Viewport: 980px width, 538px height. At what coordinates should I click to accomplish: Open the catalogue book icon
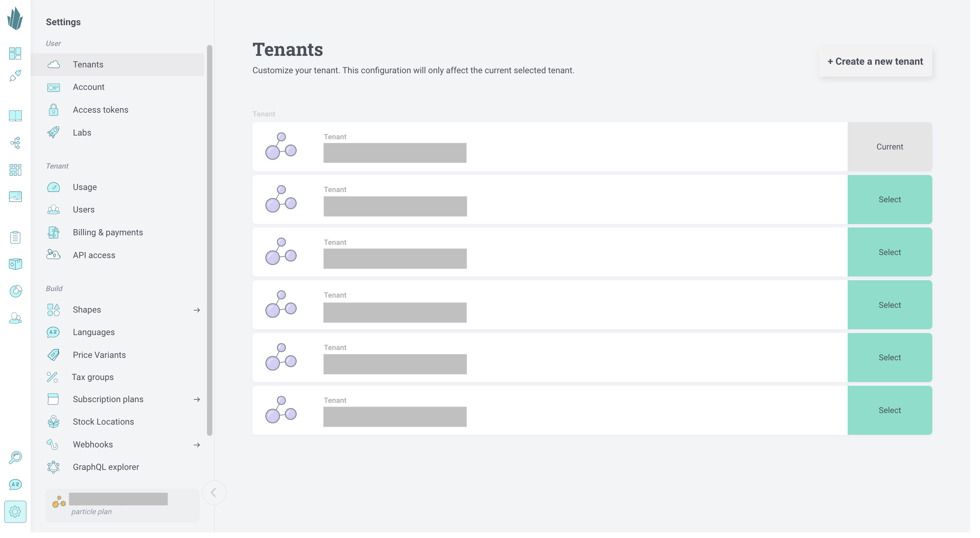15,115
